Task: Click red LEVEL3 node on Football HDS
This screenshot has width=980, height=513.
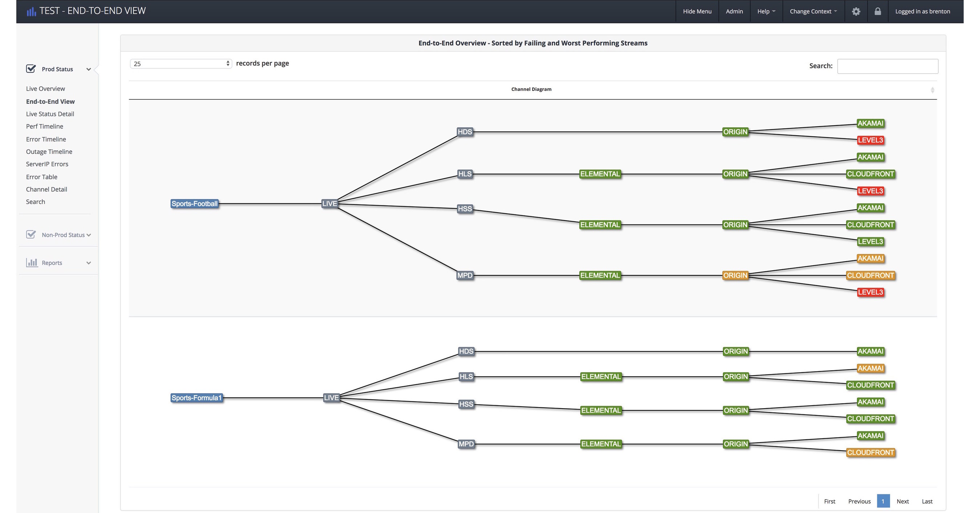Action: point(870,140)
